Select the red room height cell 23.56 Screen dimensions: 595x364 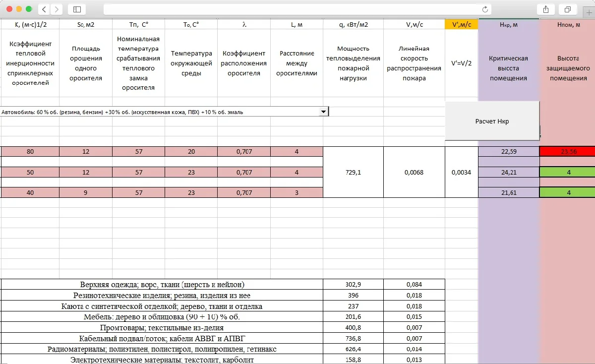pyautogui.click(x=567, y=152)
